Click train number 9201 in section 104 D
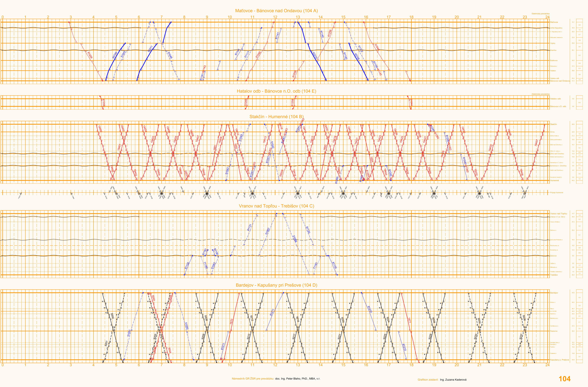Image resolution: width=588 pixels, height=387 pixels. coord(106,343)
